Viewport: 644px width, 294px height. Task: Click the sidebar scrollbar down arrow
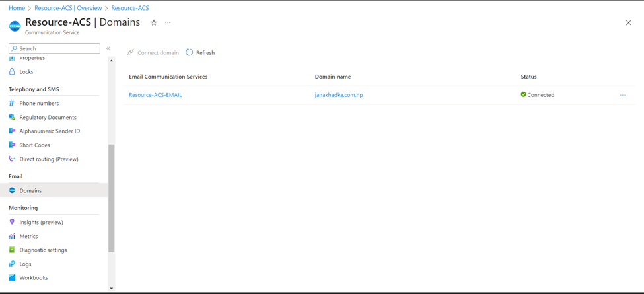pyautogui.click(x=112, y=288)
